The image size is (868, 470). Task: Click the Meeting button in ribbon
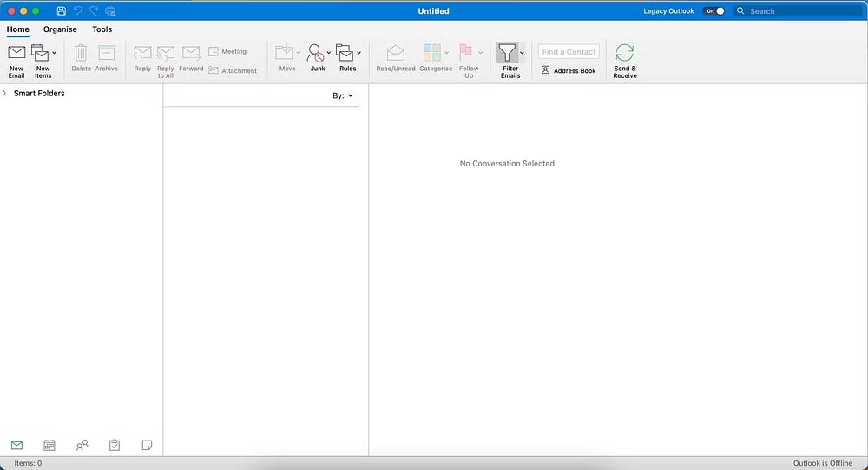point(227,51)
